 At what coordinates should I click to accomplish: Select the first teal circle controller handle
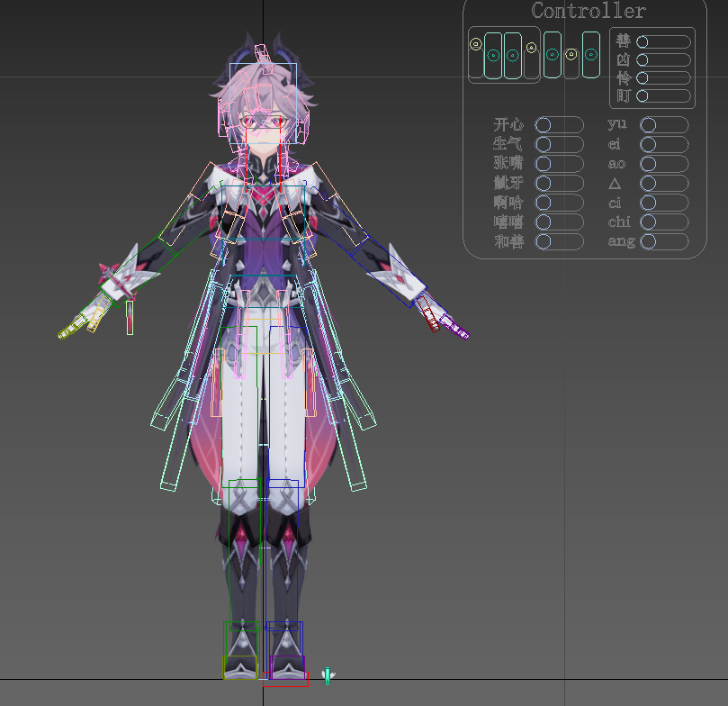click(493, 56)
